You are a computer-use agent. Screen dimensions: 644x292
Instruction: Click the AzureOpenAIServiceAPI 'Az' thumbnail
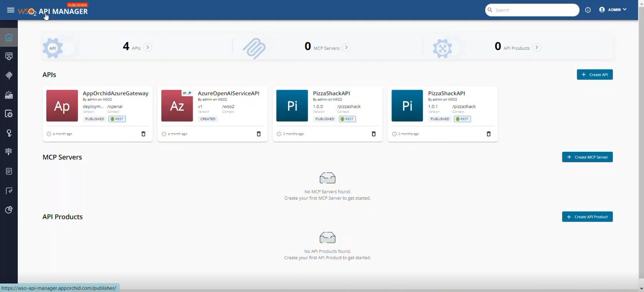point(177,106)
